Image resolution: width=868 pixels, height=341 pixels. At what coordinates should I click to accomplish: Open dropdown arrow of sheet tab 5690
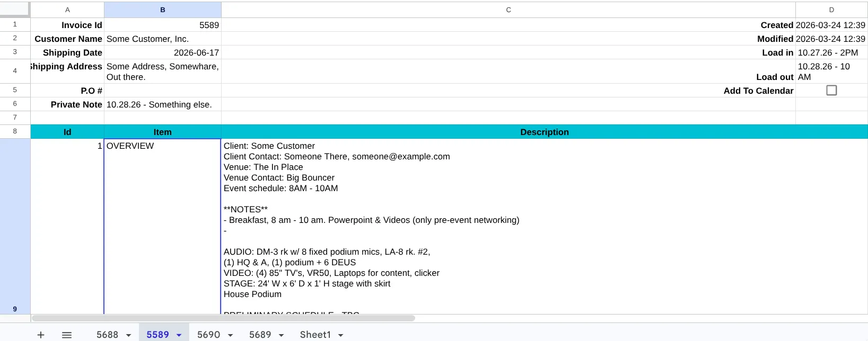(x=230, y=335)
